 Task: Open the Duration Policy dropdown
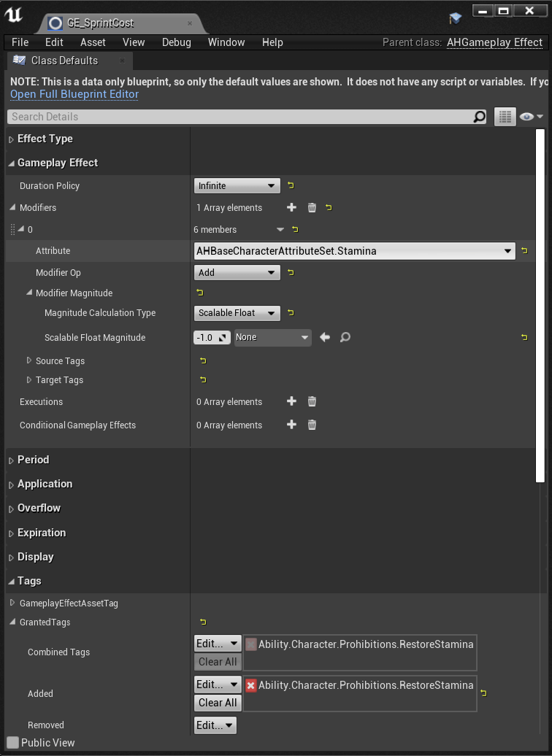(237, 186)
